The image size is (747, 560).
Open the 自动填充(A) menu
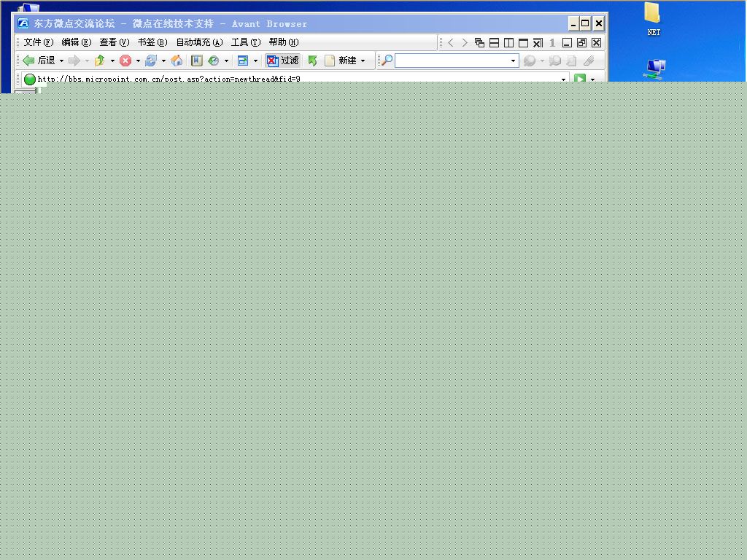tap(199, 42)
